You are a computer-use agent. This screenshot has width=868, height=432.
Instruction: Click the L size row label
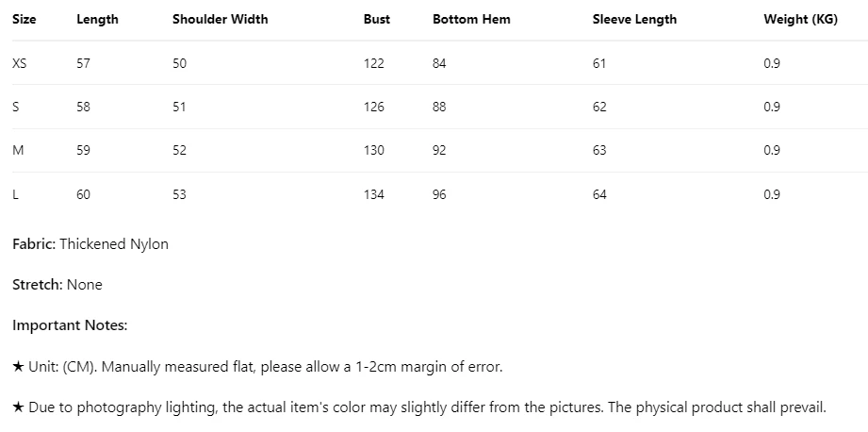pos(16,194)
